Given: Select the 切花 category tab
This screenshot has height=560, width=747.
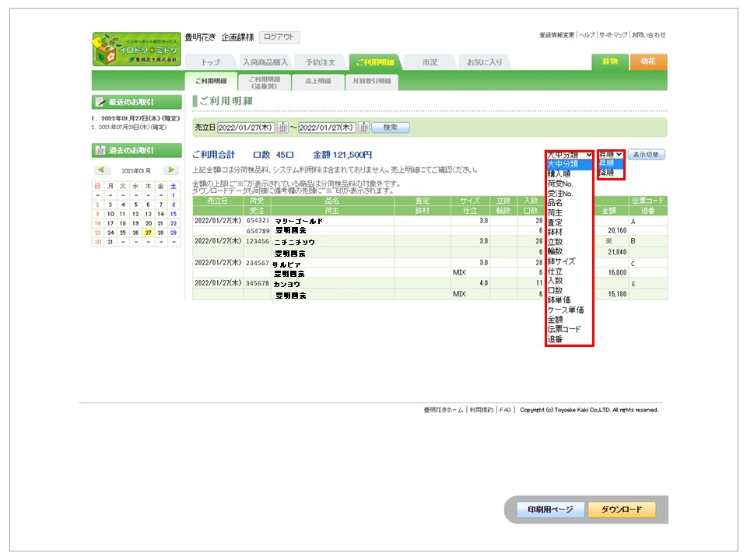Looking at the screenshot, I should pyautogui.click(x=648, y=62).
